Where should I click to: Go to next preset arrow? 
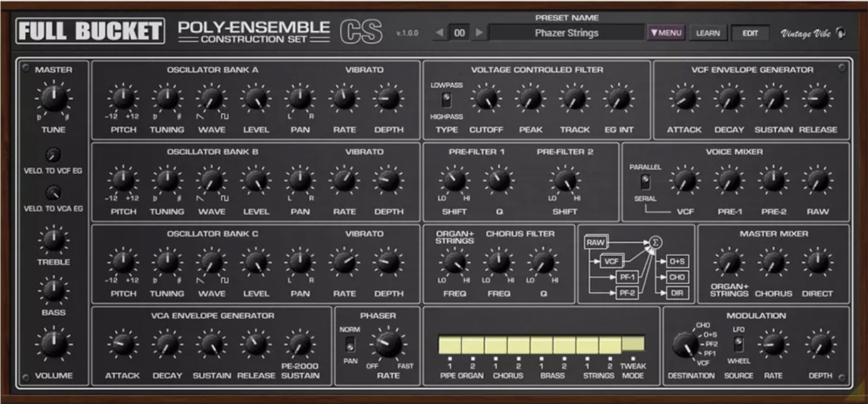tap(479, 33)
